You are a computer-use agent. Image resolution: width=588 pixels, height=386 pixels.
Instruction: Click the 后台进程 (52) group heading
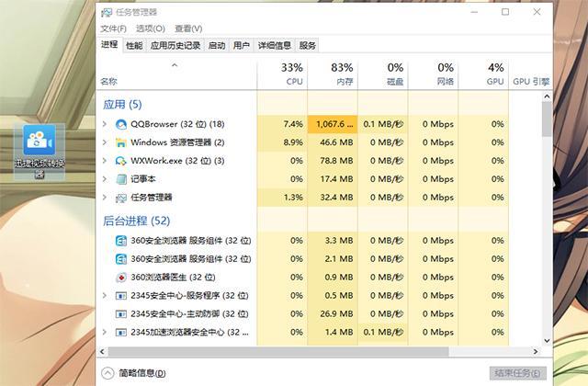[137, 221]
